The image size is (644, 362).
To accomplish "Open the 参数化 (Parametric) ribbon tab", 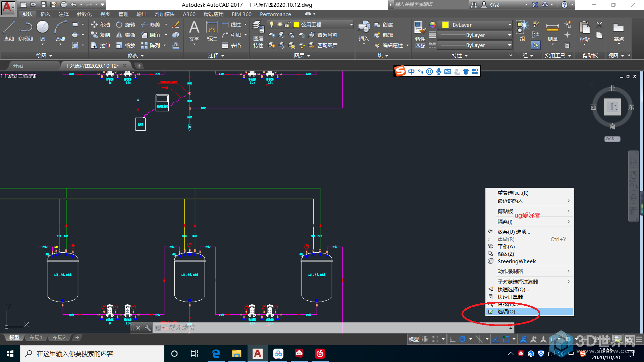I will (84, 14).
